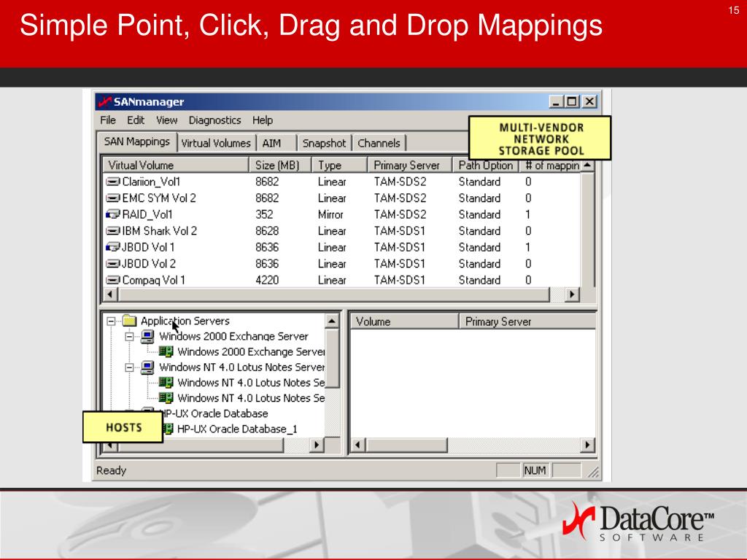Select the Clariion_Vol1 volume row
This screenshot has height=560, width=747.
coord(341,182)
